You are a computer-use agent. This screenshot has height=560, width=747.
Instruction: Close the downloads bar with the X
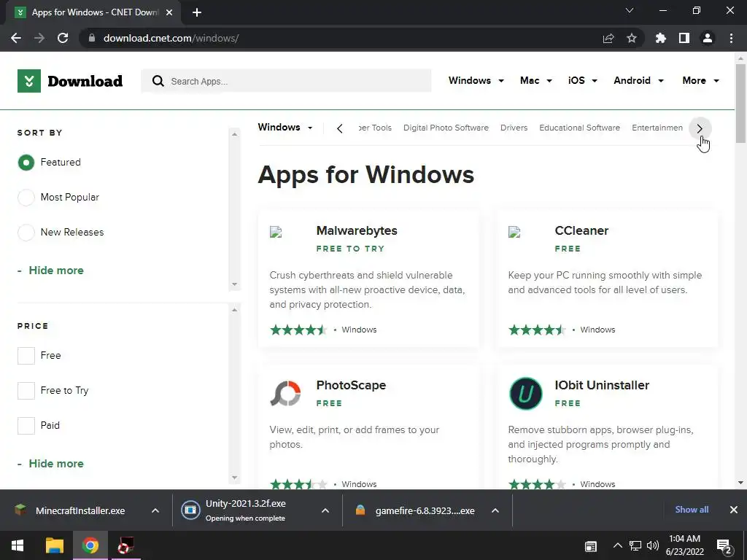click(x=734, y=510)
